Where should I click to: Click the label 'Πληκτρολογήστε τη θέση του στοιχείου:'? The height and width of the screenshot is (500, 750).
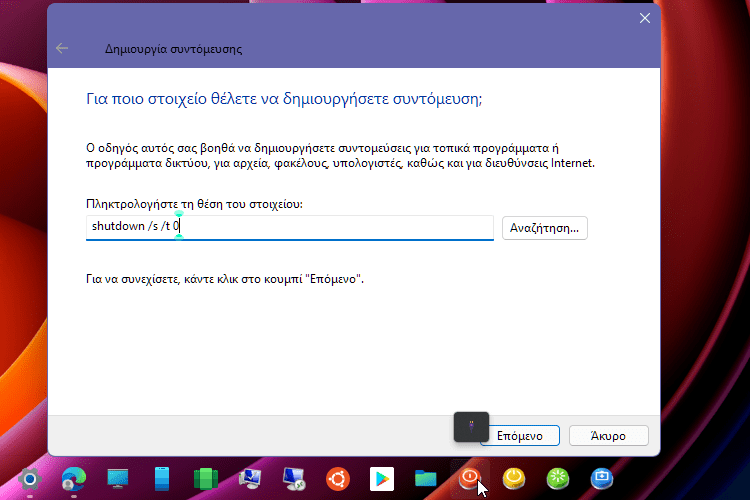click(194, 204)
